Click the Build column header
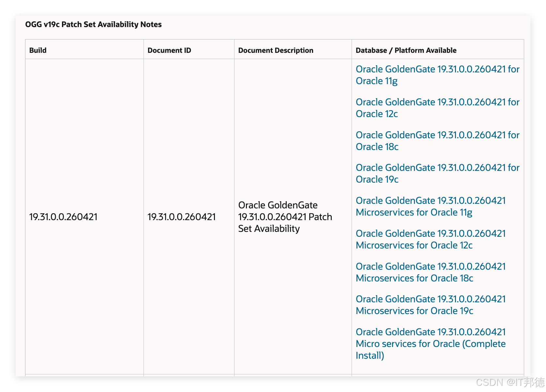 pyautogui.click(x=38, y=50)
